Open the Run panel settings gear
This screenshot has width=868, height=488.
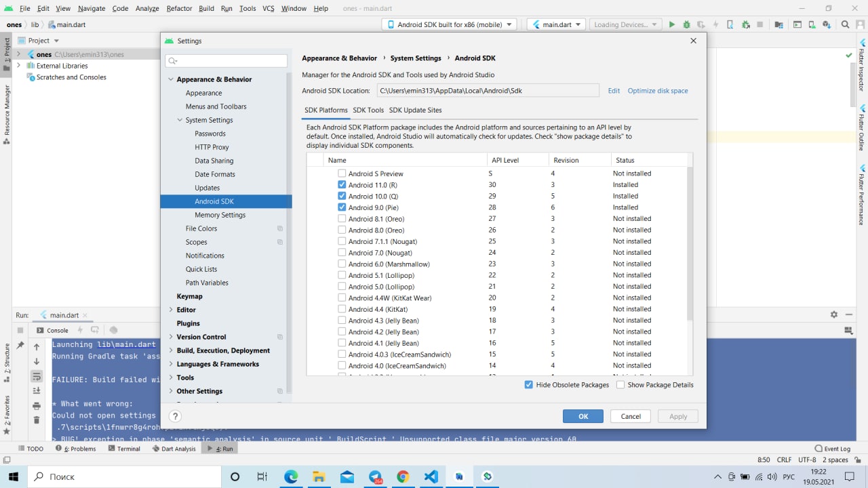(834, 314)
